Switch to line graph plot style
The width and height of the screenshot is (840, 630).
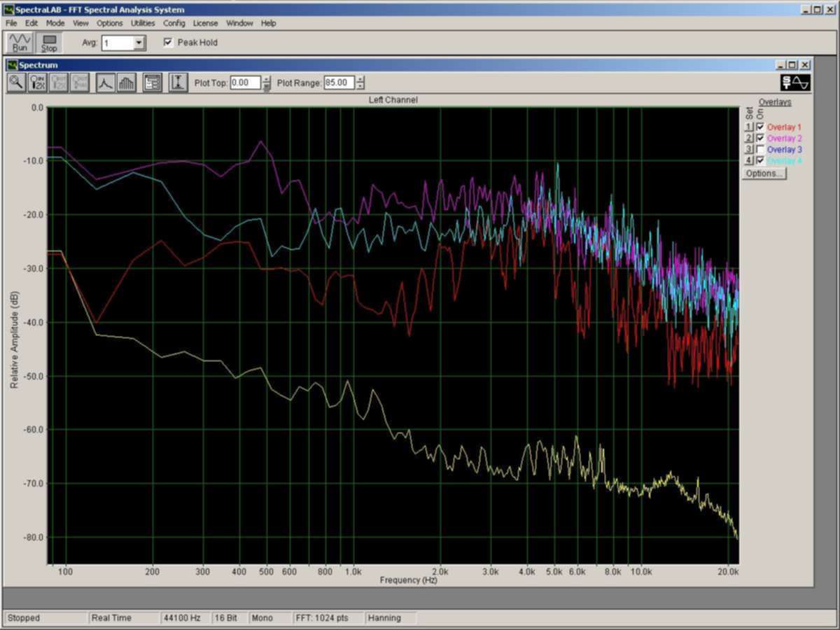click(105, 83)
